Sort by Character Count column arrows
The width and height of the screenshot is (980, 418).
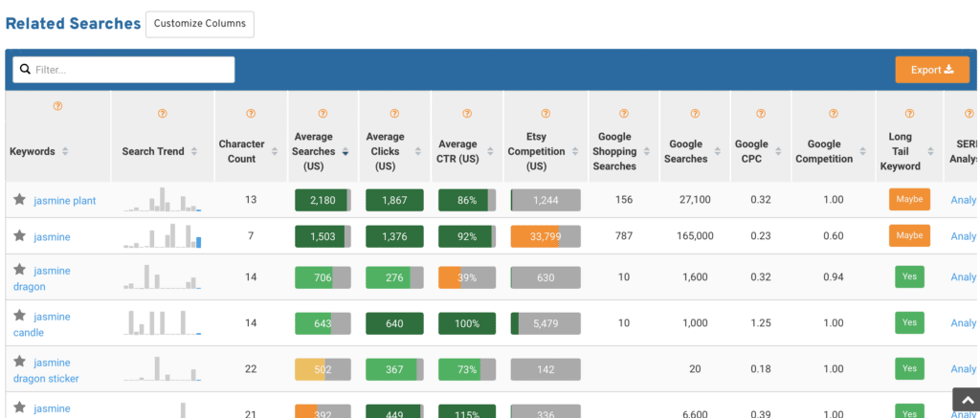point(274,151)
